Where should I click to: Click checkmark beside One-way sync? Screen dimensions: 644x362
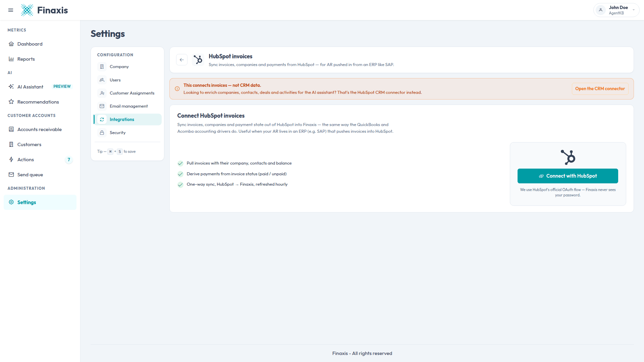coord(180,185)
